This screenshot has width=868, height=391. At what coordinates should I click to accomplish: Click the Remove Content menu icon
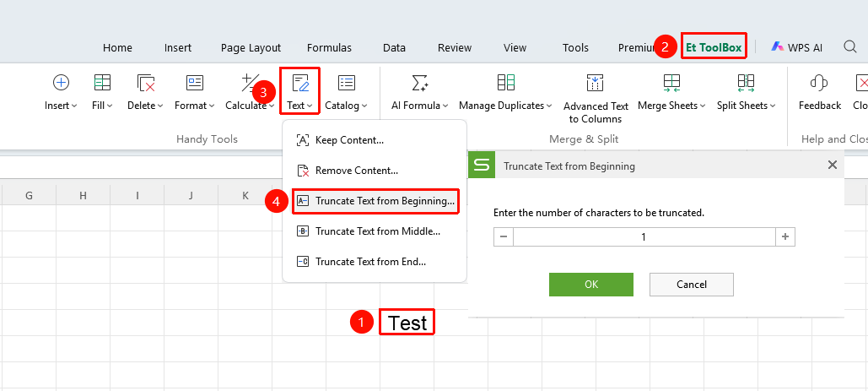click(x=303, y=171)
